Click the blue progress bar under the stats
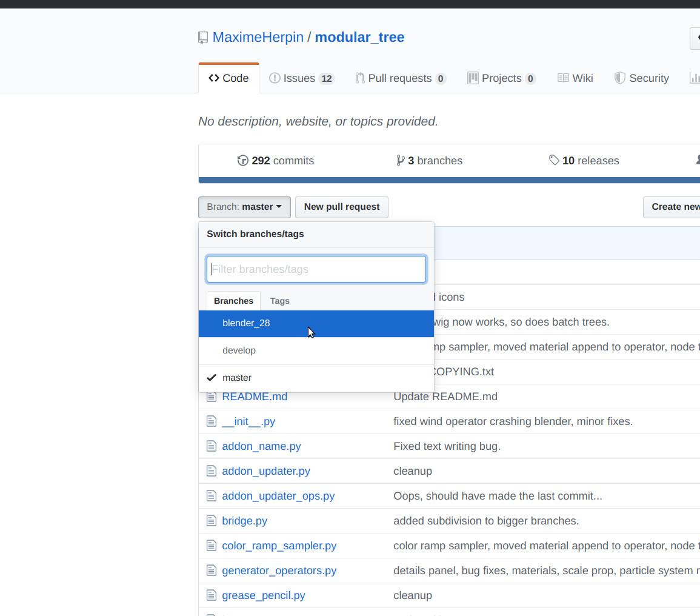Viewport: 700px width, 616px height. 448,179
